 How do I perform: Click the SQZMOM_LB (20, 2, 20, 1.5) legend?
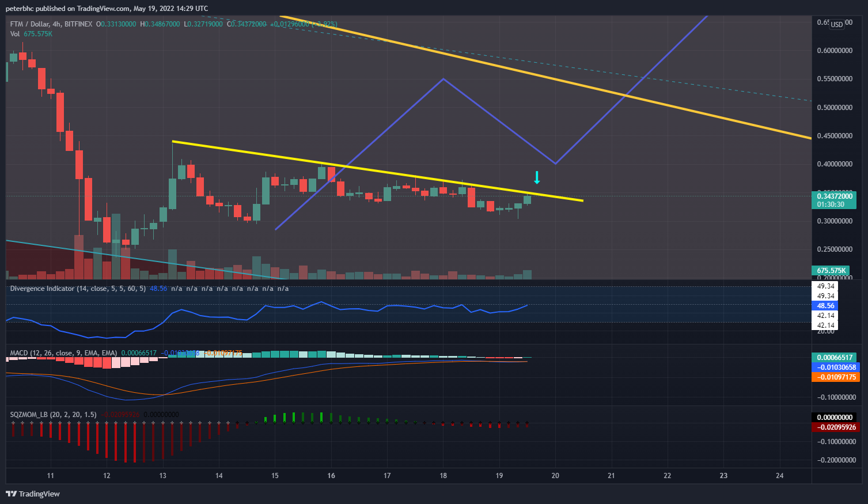[x=53, y=415]
